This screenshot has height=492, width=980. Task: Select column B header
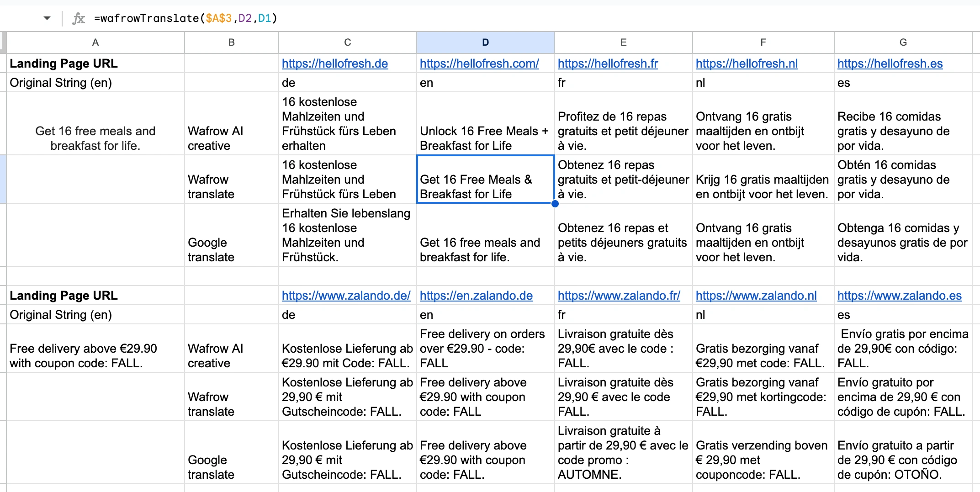232,42
